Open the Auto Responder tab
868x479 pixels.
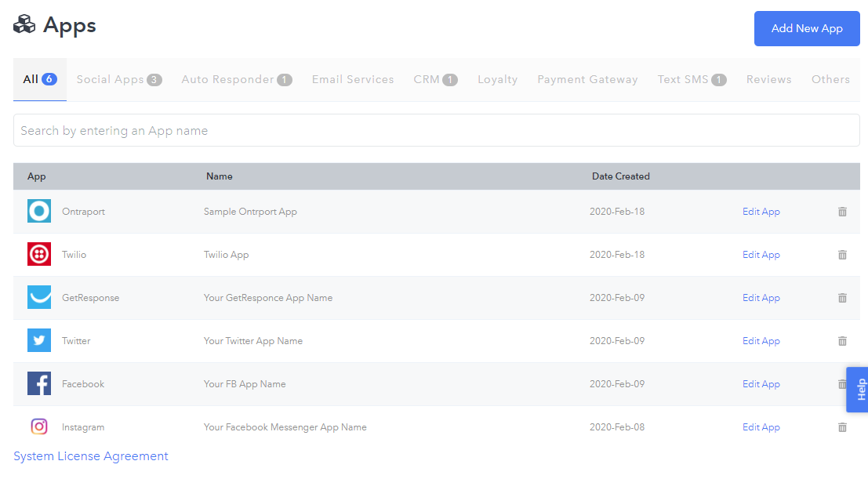[236, 80]
